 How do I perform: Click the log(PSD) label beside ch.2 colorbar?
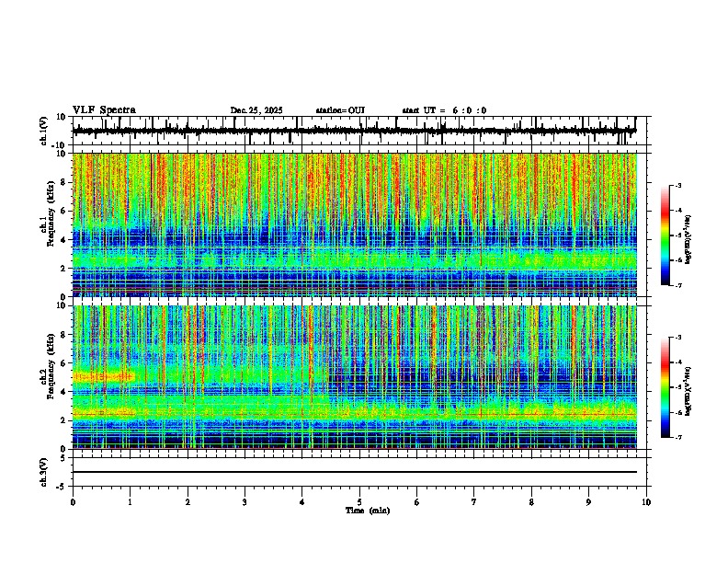(x=688, y=390)
